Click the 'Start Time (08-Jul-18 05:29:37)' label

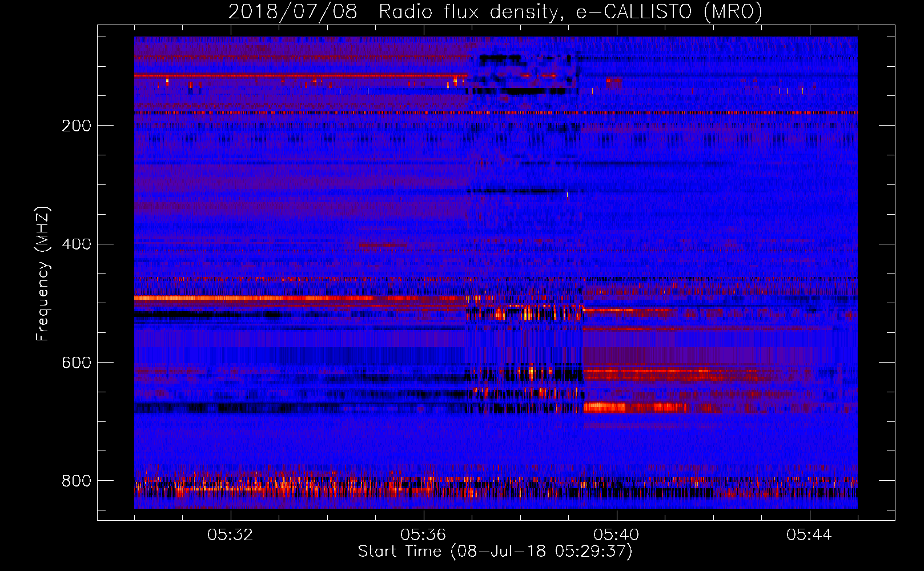(495, 552)
